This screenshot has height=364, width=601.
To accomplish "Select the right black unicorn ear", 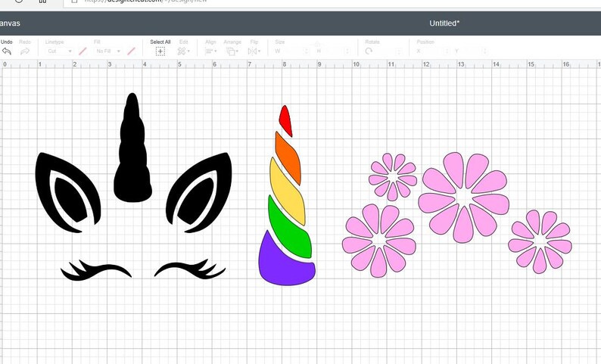I will [x=199, y=194].
